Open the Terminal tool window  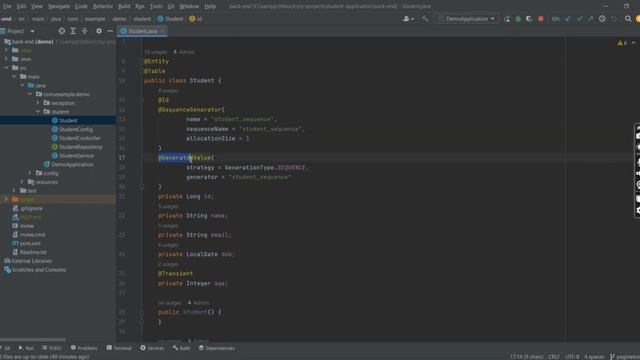click(119, 348)
